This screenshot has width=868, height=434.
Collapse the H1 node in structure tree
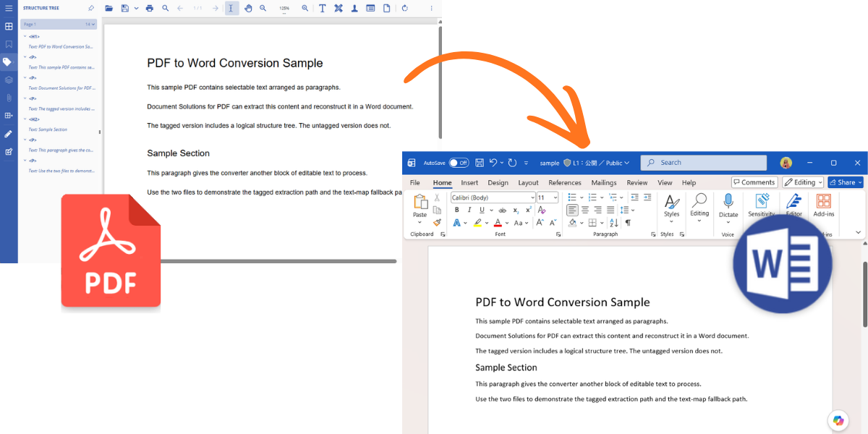(25, 36)
